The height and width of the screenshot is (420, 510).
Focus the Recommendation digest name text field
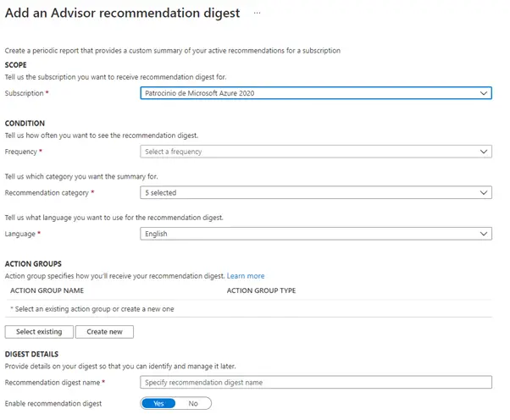[315, 383]
